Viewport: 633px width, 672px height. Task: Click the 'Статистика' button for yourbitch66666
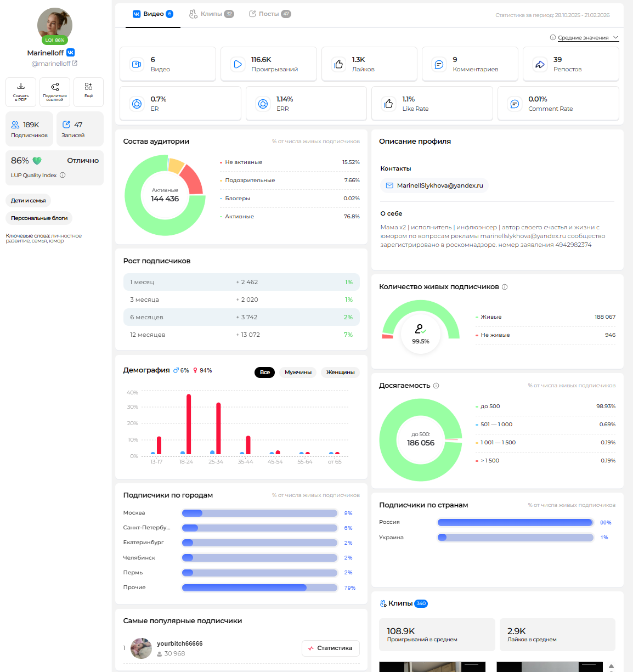pos(330,648)
